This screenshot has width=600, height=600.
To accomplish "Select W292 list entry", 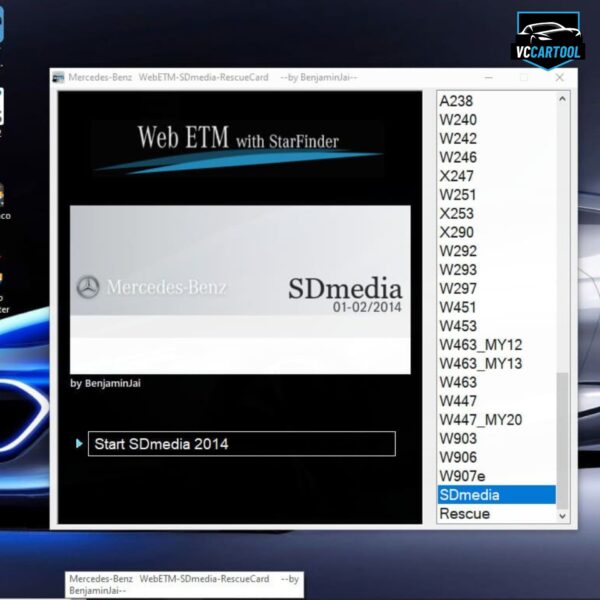I will coord(496,251).
